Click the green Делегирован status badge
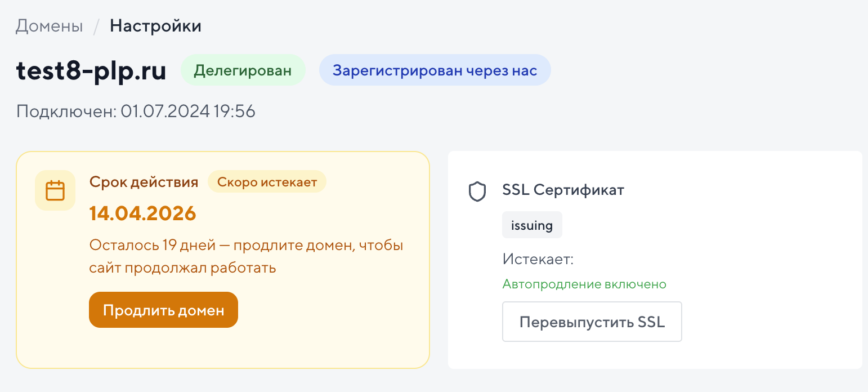Screen dimensions: 868x392 [243, 70]
